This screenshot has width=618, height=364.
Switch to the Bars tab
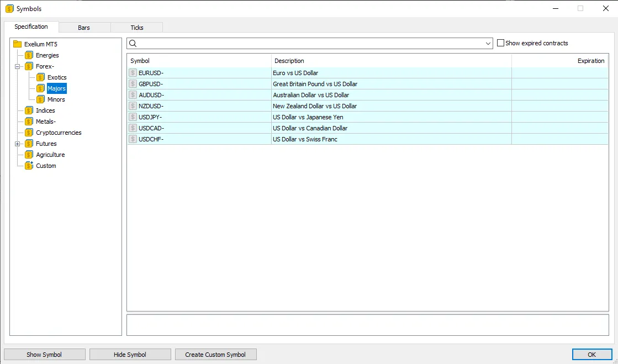(x=84, y=28)
